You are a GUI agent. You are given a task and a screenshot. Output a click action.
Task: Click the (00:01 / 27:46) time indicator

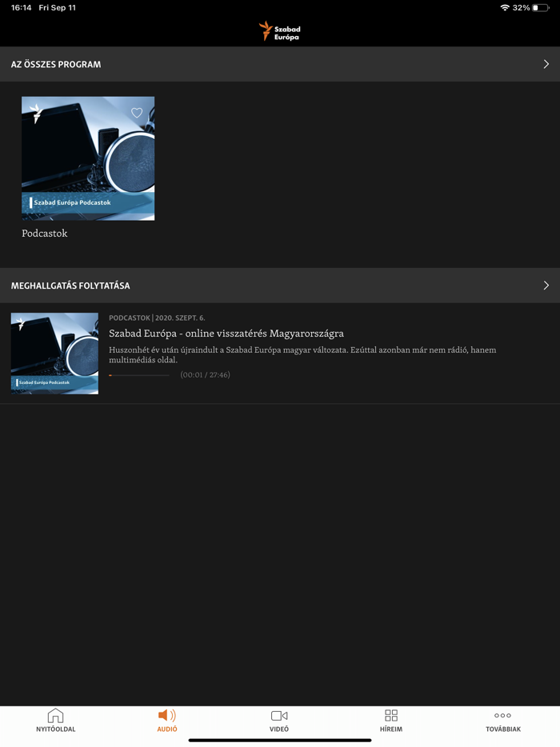[x=205, y=375]
